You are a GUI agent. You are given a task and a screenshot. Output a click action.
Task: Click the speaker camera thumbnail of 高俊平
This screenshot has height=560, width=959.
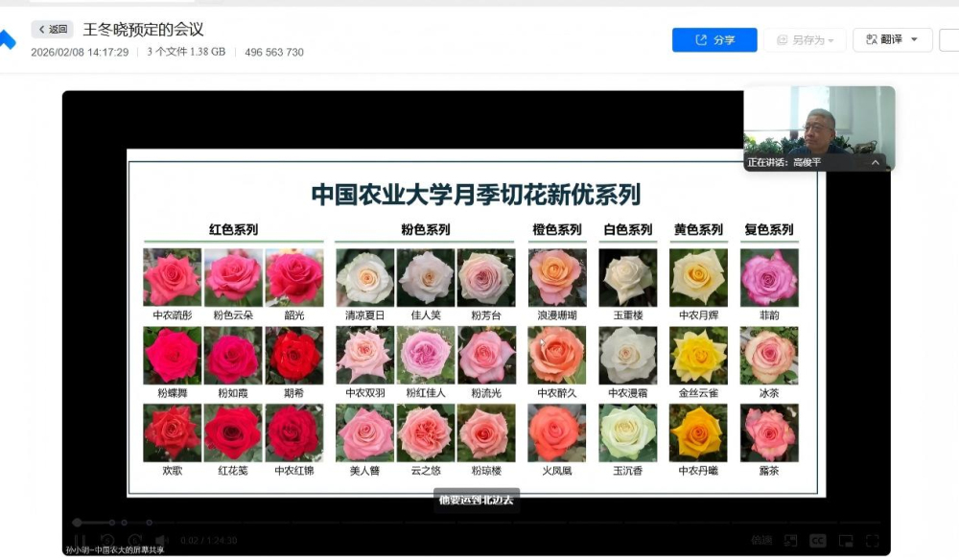819,123
